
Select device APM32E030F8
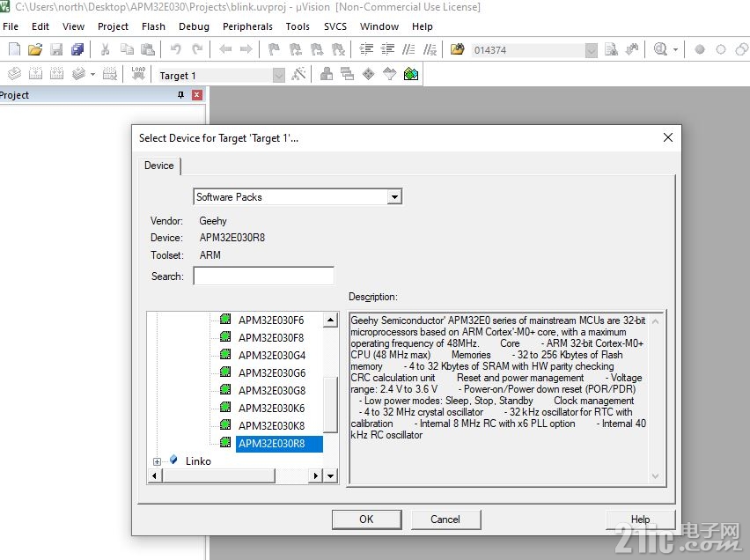[271, 338]
